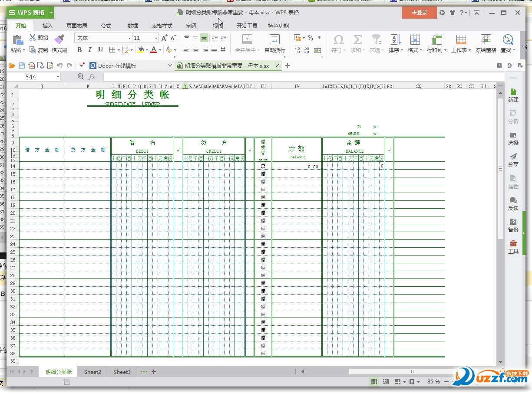This screenshot has width=532, height=393.
Task: Click the Find (查找) magnifier icon
Action: coord(508,39)
